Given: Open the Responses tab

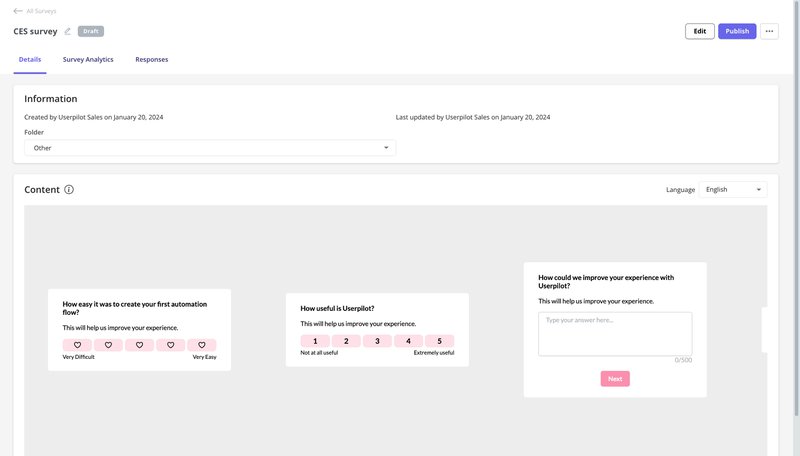Looking at the screenshot, I should tap(152, 60).
